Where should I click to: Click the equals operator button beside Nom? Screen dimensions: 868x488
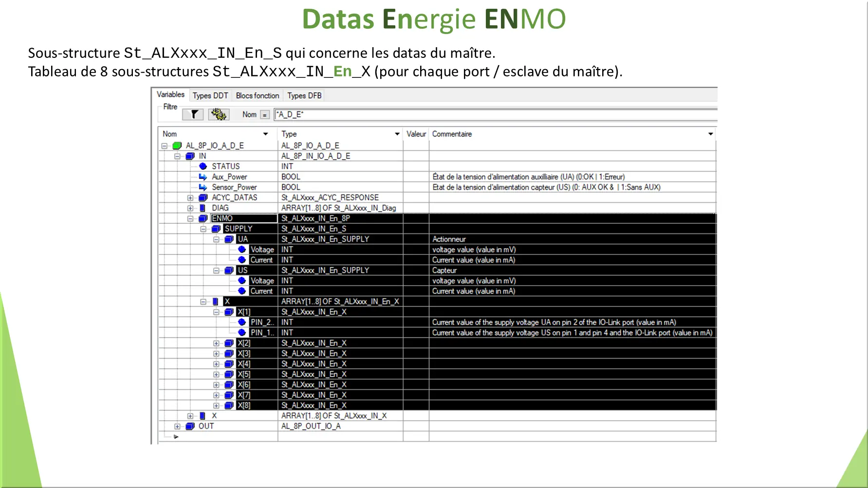(265, 115)
